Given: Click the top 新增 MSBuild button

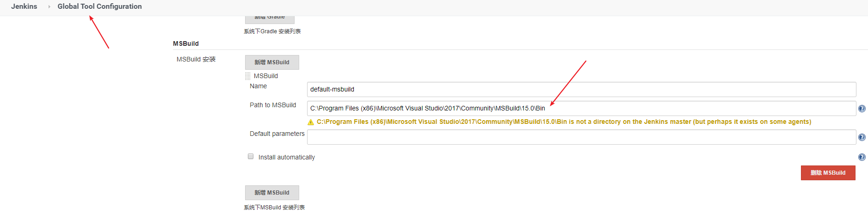Looking at the screenshot, I should tap(272, 62).
